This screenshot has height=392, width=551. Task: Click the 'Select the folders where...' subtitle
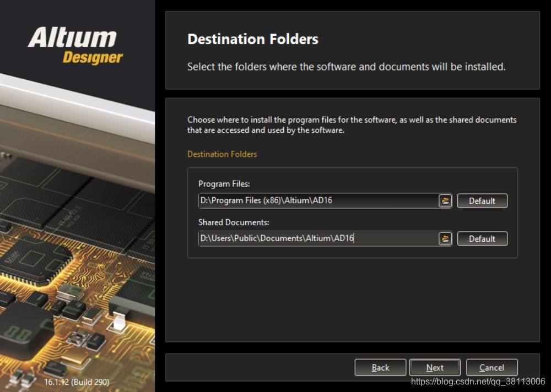346,67
